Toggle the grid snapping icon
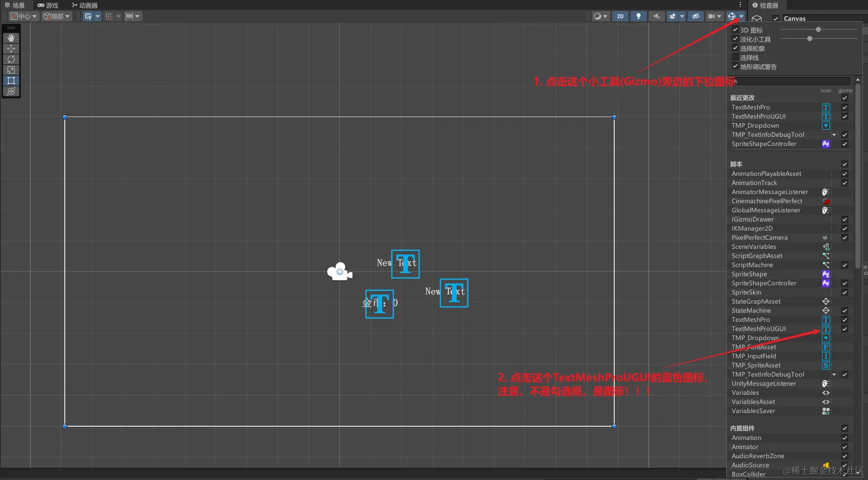868x480 pixels. (109, 16)
